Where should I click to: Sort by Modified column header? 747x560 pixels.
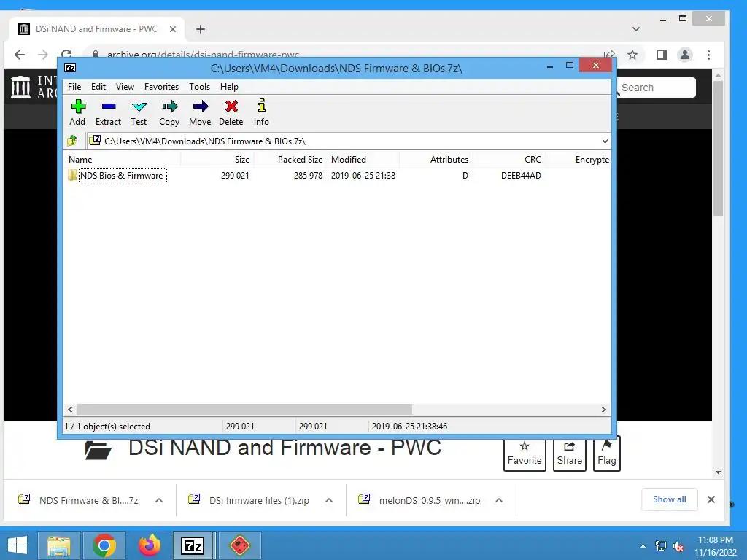pos(363,160)
